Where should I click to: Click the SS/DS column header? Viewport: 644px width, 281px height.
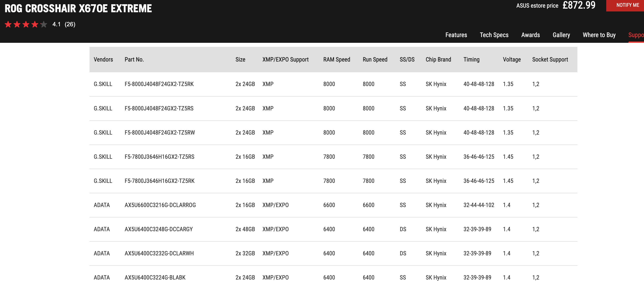click(407, 60)
